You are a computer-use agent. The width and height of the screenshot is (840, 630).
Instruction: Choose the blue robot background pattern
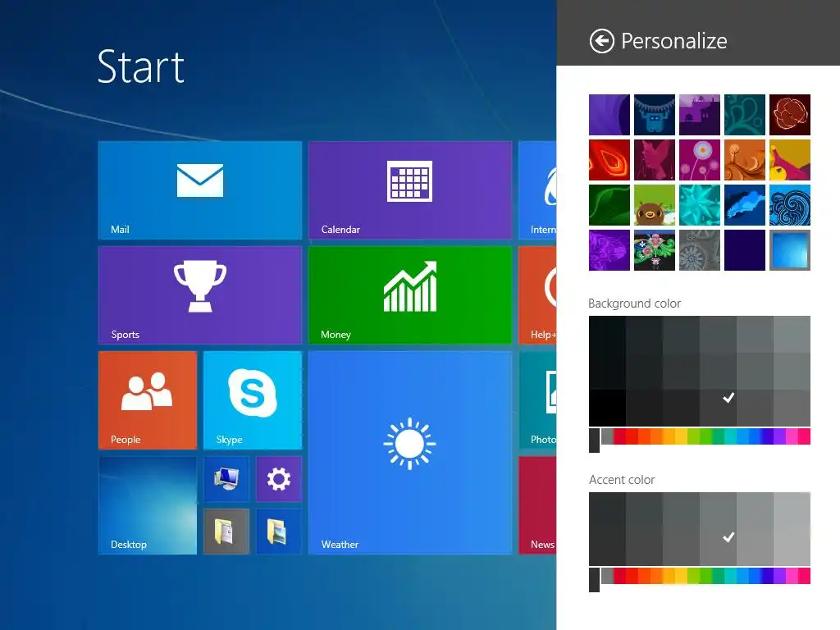[654, 115]
